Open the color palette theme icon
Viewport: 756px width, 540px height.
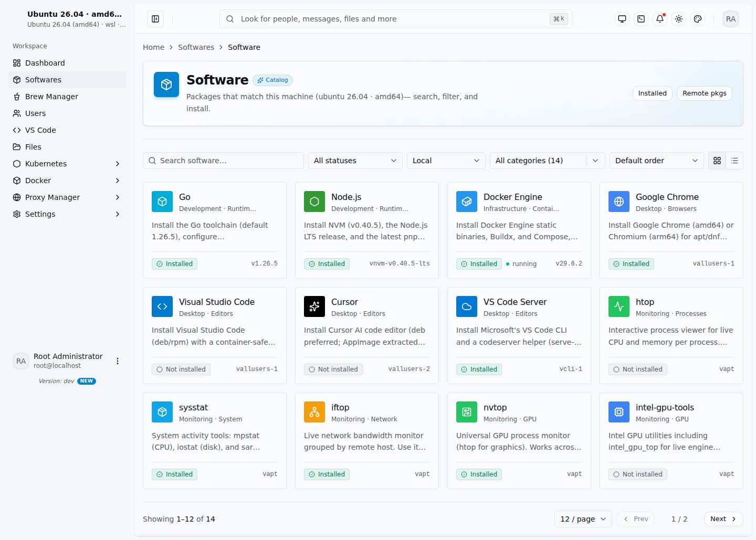click(x=698, y=19)
